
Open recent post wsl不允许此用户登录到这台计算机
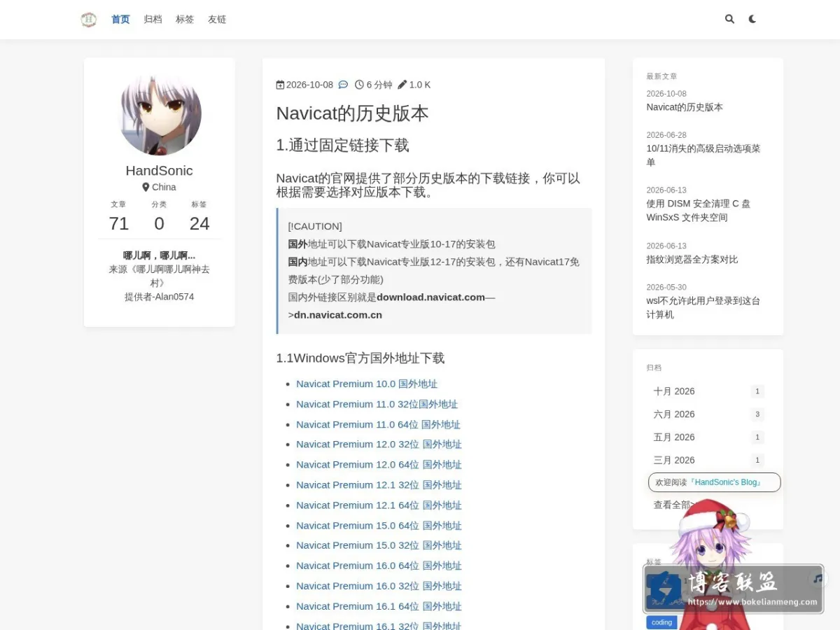pyautogui.click(x=703, y=307)
